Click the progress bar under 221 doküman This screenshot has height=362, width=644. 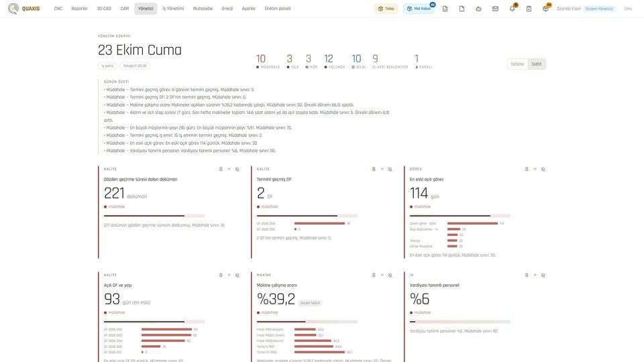coord(154,215)
